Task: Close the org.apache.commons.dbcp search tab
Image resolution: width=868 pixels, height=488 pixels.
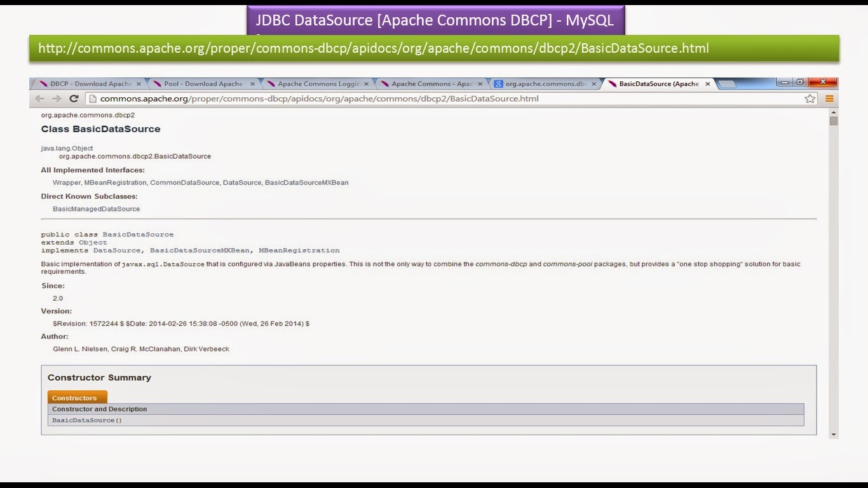Action: [594, 84]
